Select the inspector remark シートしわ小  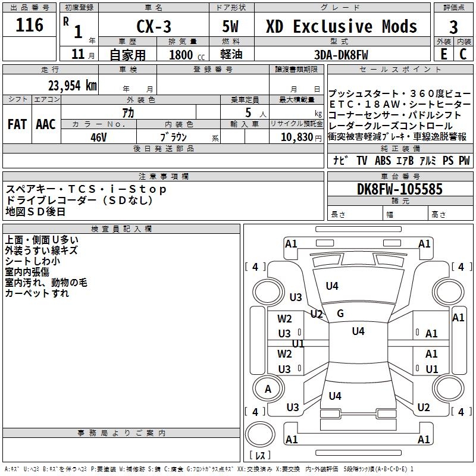[x=33, y=261]
